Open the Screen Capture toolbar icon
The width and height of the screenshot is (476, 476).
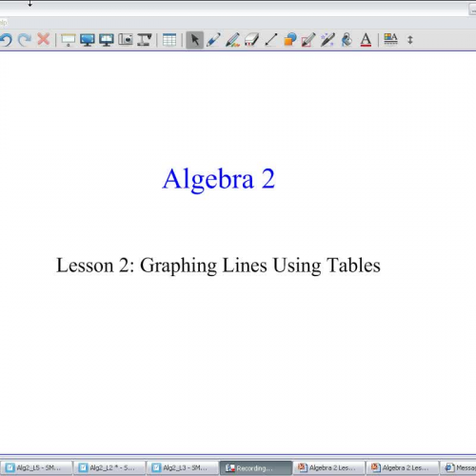point(126,40)
